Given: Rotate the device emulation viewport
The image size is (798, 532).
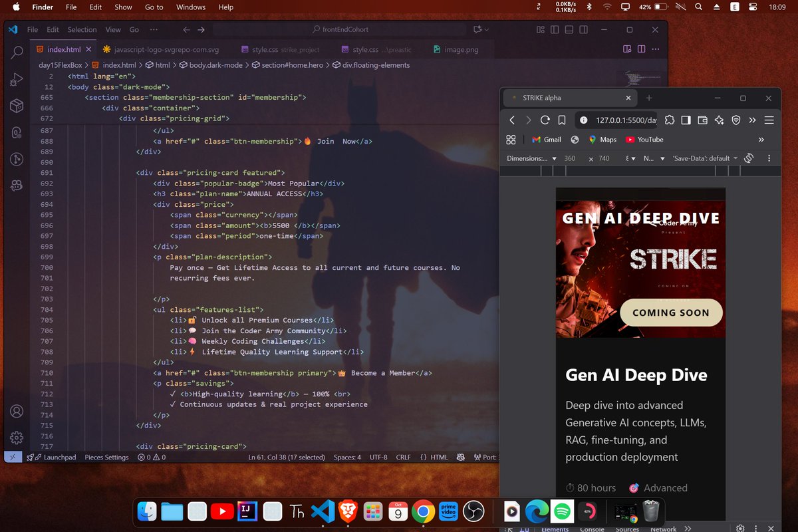Looking at the screenshot, I should click(749, 158).
